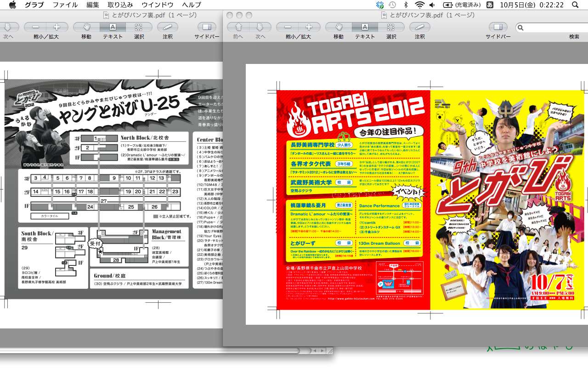The height and width of the screenshot is (368, 588).
Task: Toggle the sidebar in とがびパンフ表.pdf window
Action: [x=498, y=27]
